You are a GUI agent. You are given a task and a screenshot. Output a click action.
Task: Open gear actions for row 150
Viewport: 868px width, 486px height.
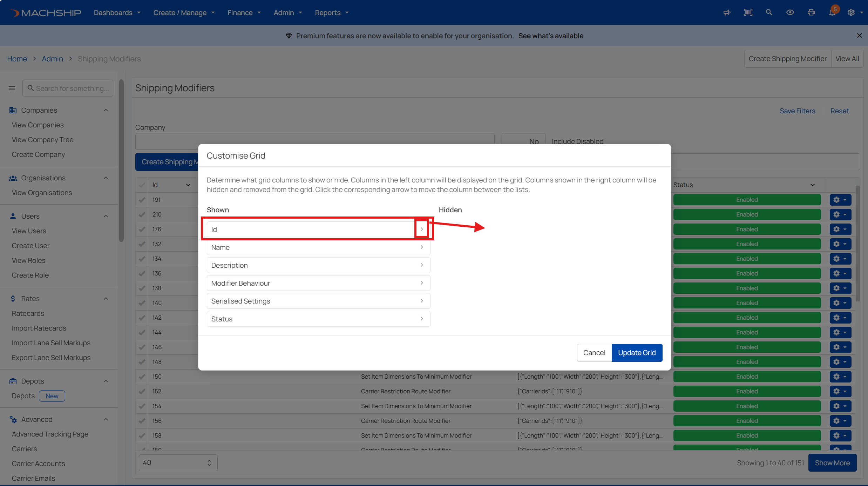840,377
